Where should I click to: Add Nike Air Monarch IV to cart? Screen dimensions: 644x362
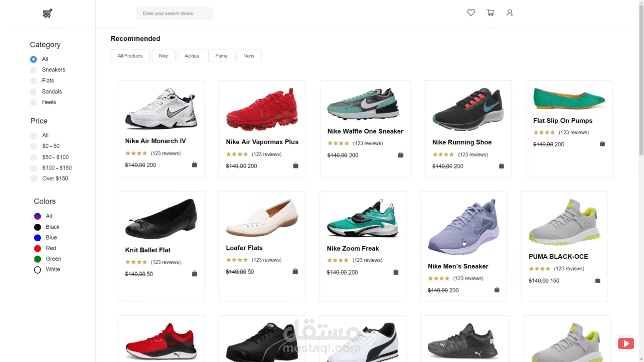pyautogui.click(x=195, y=165)
